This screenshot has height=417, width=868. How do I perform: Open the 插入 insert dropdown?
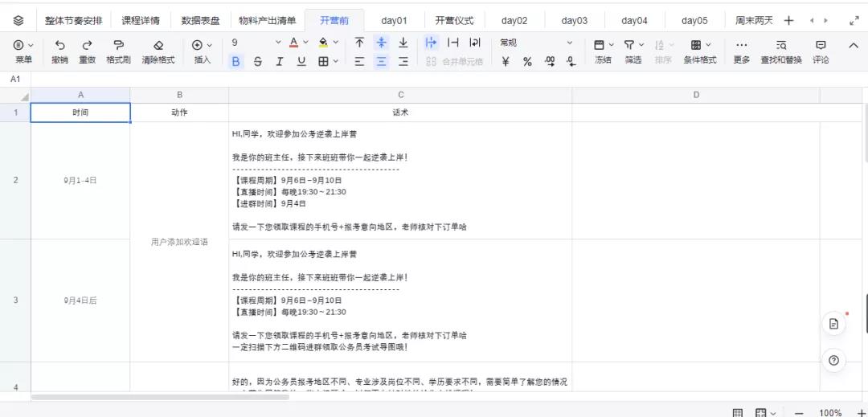202,51
